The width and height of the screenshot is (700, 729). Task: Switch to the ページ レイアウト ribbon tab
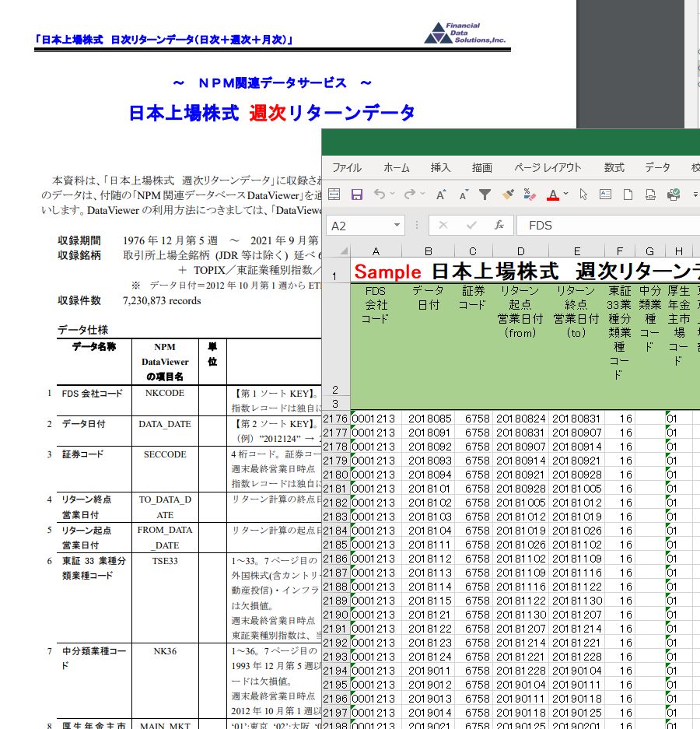pos(548,167)
